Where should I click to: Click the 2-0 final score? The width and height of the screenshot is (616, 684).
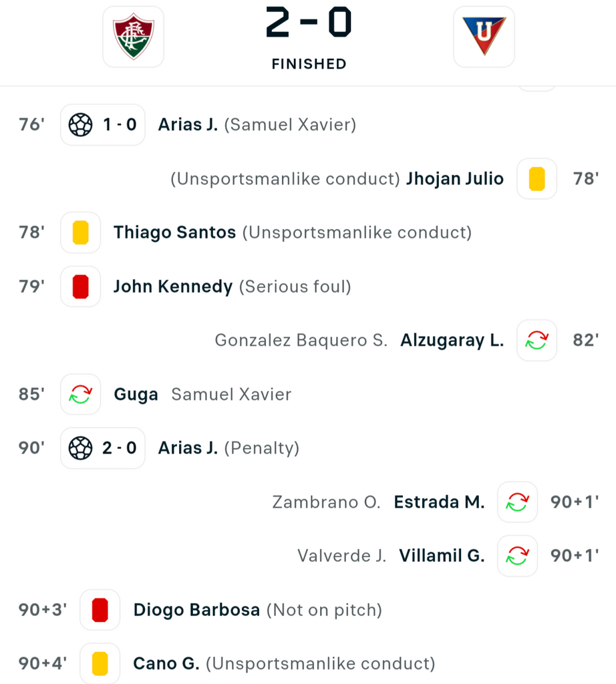click(309, 22)
